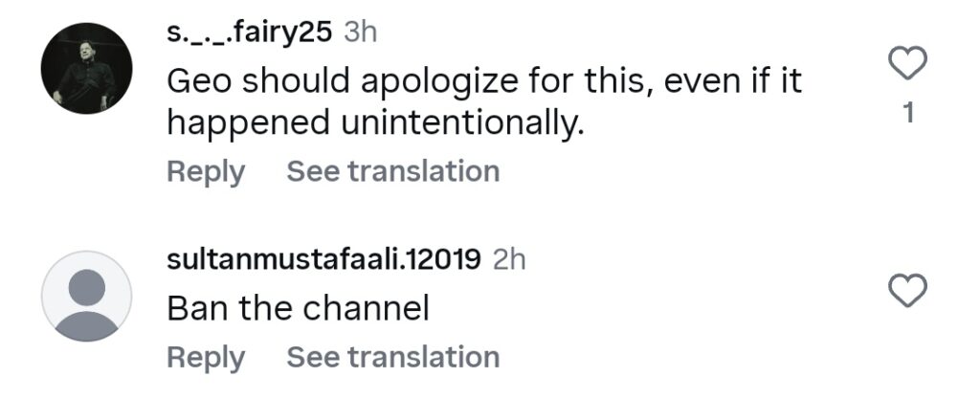The width and height of the screenshot is (980, 399).
Task: Open sultanmustafaali.12019's default avatar
Action: [x=87, y=296]
